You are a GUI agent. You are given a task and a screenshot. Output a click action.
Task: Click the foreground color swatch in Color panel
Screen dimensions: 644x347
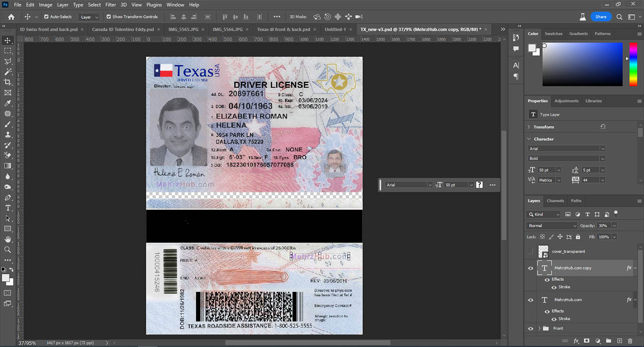[x=532, y=47]
